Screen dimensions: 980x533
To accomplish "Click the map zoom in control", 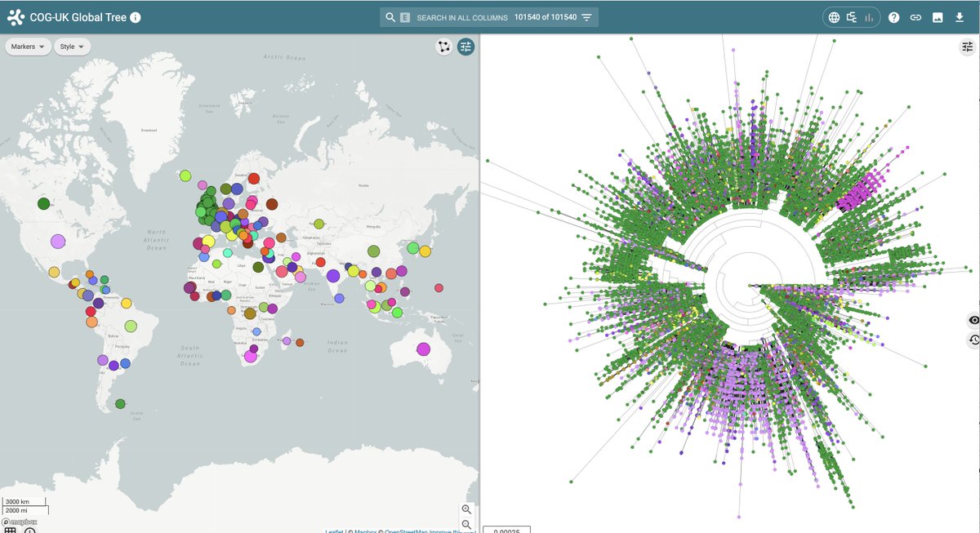I will (466, 509).
